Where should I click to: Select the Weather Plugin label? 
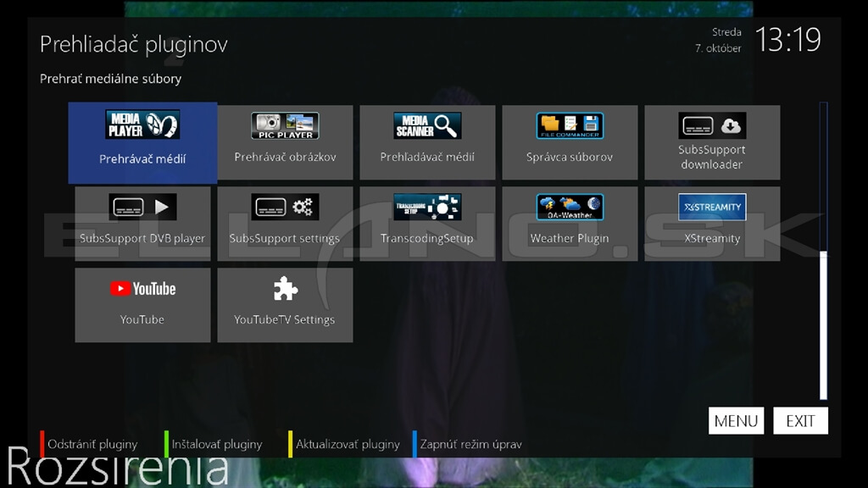(570, 238)
